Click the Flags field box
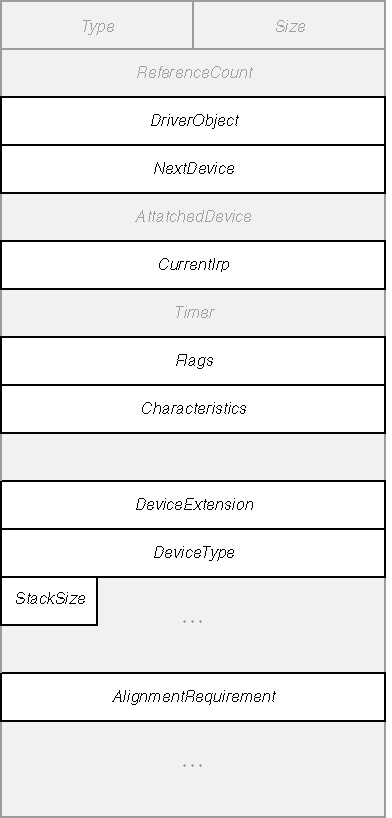The width and height of the screenshot is (392, 818). [x=193, y=360]
